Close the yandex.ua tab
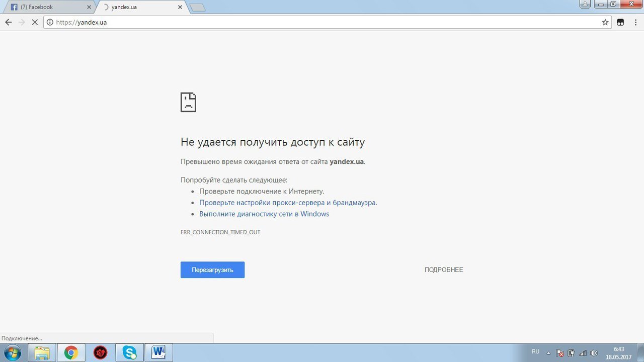This screenshot has width=644, height=362. point(180,7)
